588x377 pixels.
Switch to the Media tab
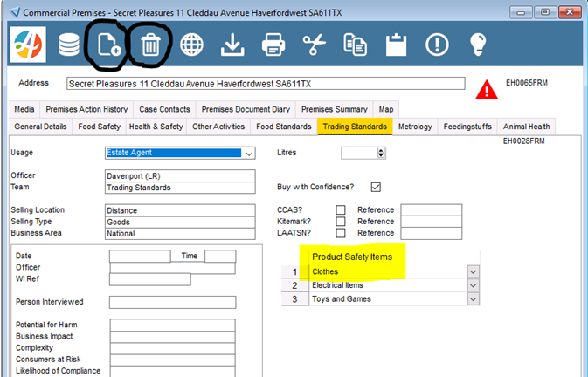(24, 109)
